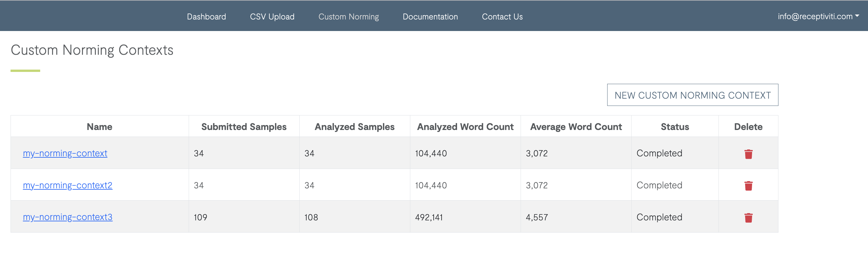Screen dimensions: 868x256
Task: Go to the Dashboard nav item
Action: [206, 16]
